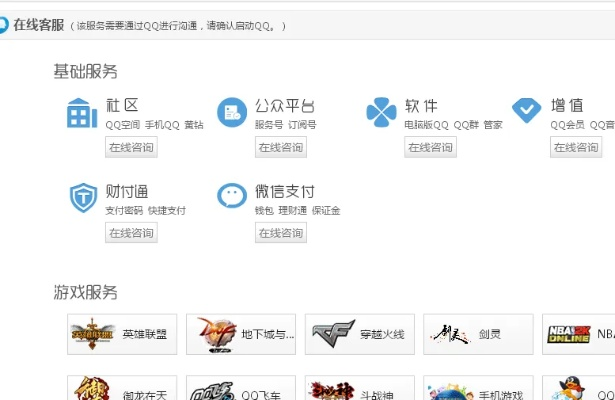Select the 手机游戏 game label
615x400 pixels.
(x=501, y=395)
